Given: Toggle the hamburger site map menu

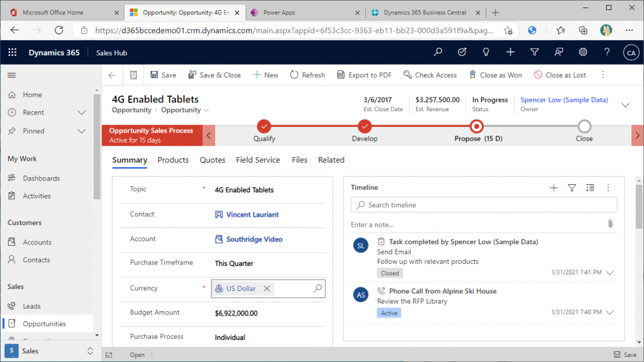Looking at the screenshot, I should 11,75.
